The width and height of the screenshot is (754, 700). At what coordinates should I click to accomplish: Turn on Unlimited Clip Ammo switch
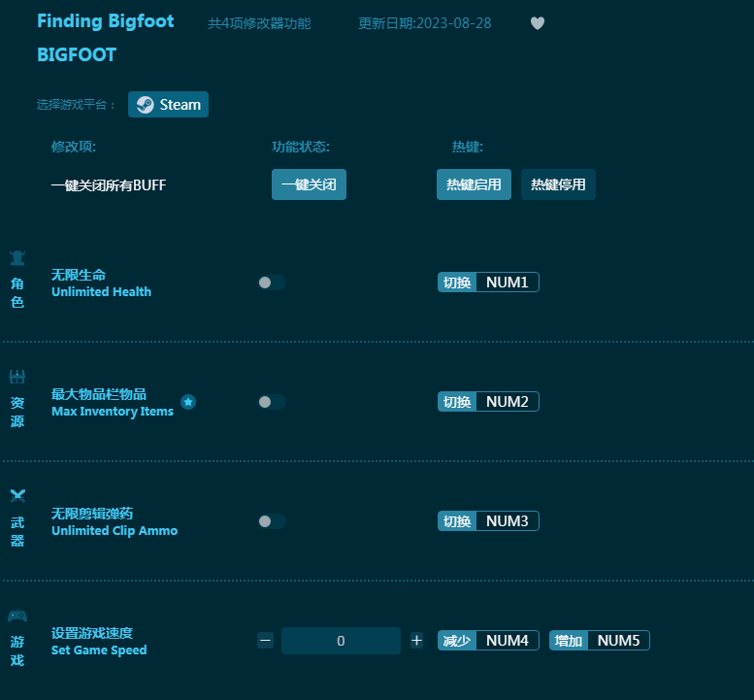[x=272, y=521]
